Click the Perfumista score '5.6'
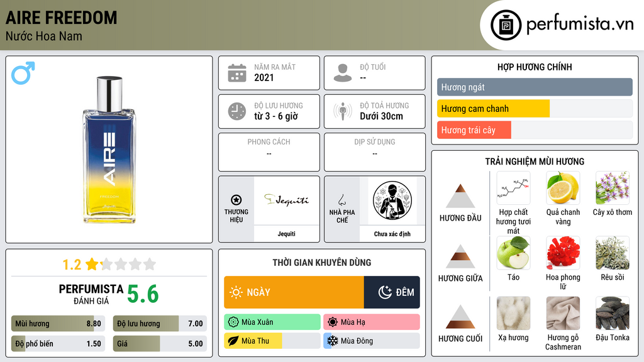 point(143,294)
